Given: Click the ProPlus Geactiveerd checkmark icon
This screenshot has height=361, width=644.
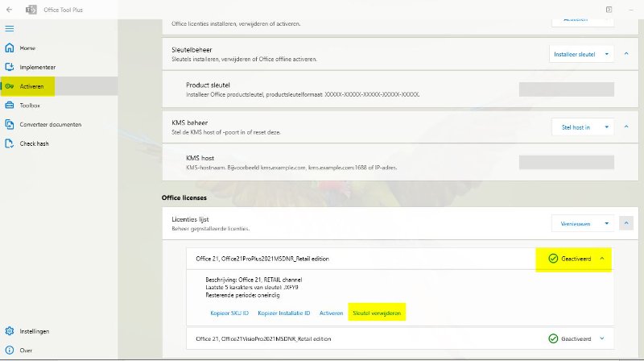Looking at the screenshot, I should (553, 259).
